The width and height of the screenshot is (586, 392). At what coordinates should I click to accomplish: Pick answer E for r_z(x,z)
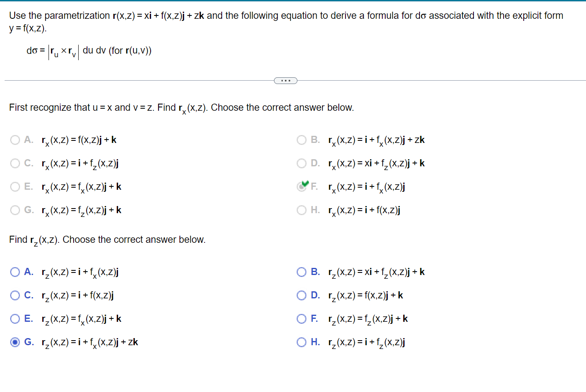pyautogui.click(x=15, y=318)
